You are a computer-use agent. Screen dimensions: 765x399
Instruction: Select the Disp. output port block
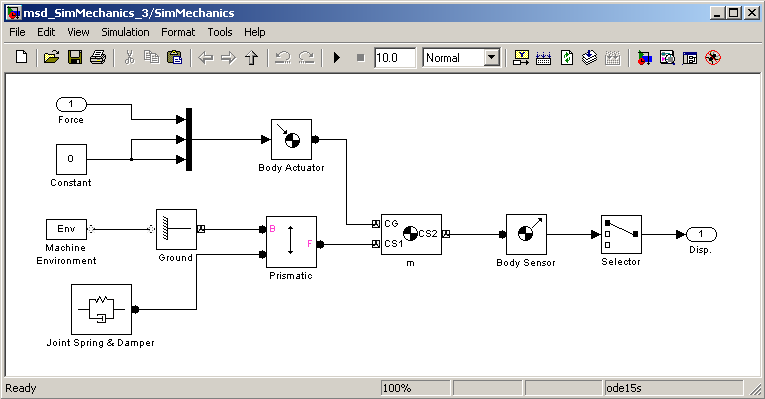[701, 234]
